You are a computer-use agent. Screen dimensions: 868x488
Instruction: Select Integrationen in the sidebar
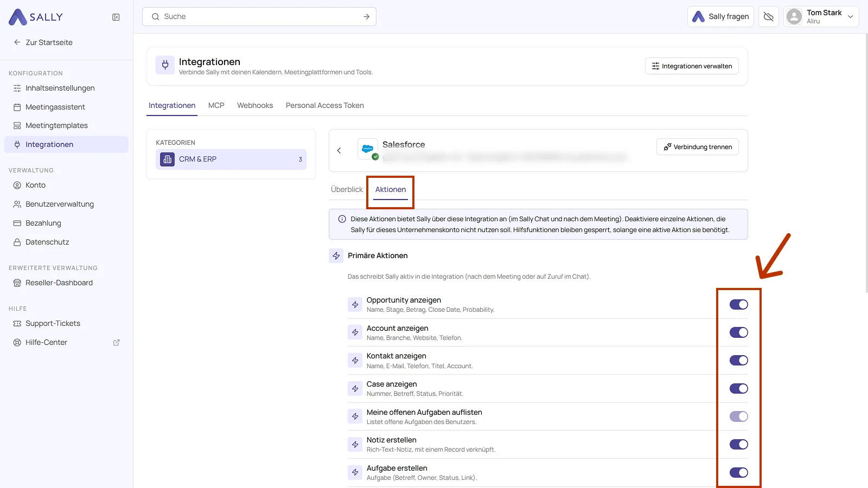pos(66,144)
